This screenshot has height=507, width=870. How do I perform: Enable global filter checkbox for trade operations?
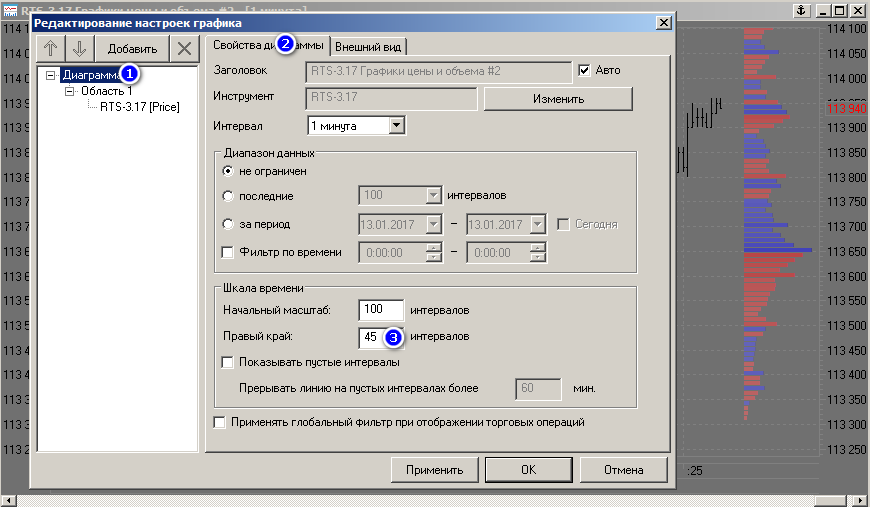[x=220, y=423]
